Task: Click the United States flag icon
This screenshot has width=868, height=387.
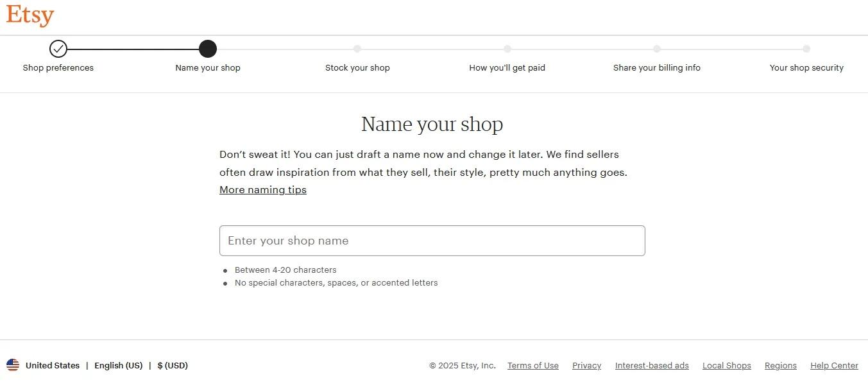Action: (x=13, y=365)
